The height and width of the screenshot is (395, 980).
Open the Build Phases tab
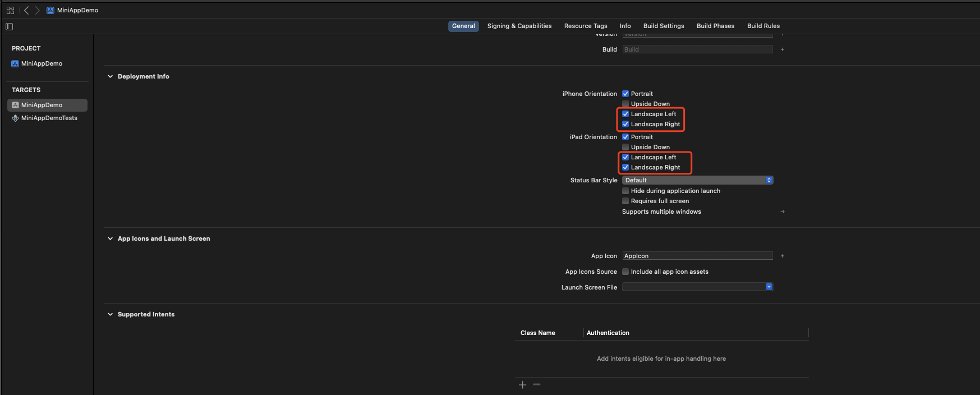pyautogui.click(x=715, y=26)
